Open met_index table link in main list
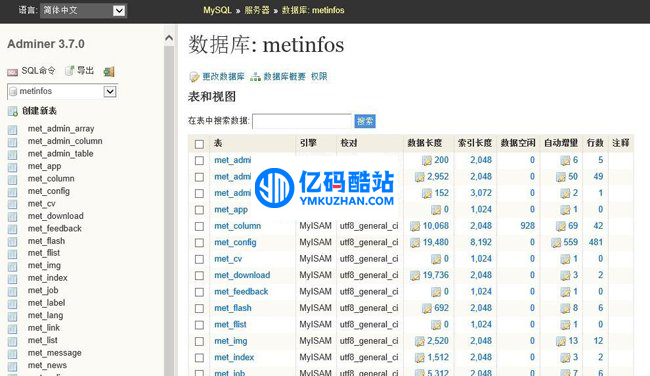This screenshot has height=376, width=650. coord(234,357)
